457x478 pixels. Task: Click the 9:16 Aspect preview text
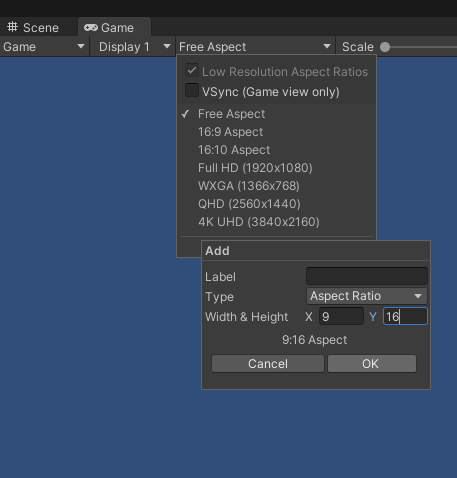(x=314, y=340)
